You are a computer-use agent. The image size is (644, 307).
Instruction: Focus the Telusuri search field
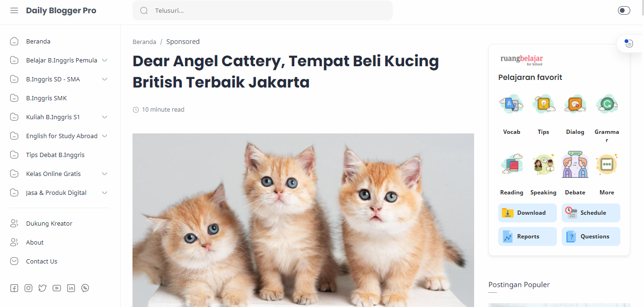click(263, 10)
